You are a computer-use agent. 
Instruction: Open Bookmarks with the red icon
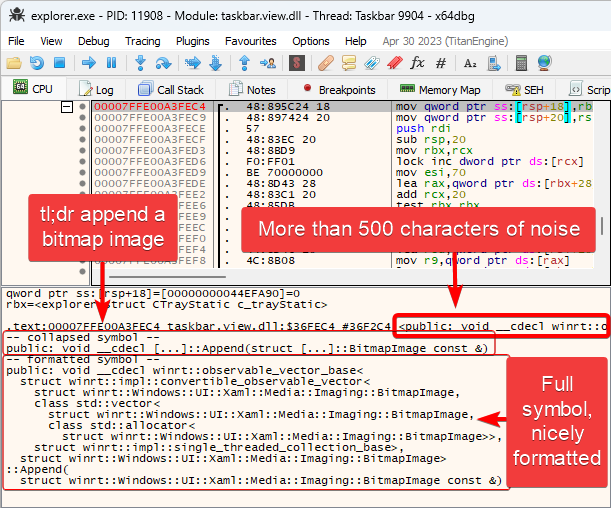tap(395, 63)
